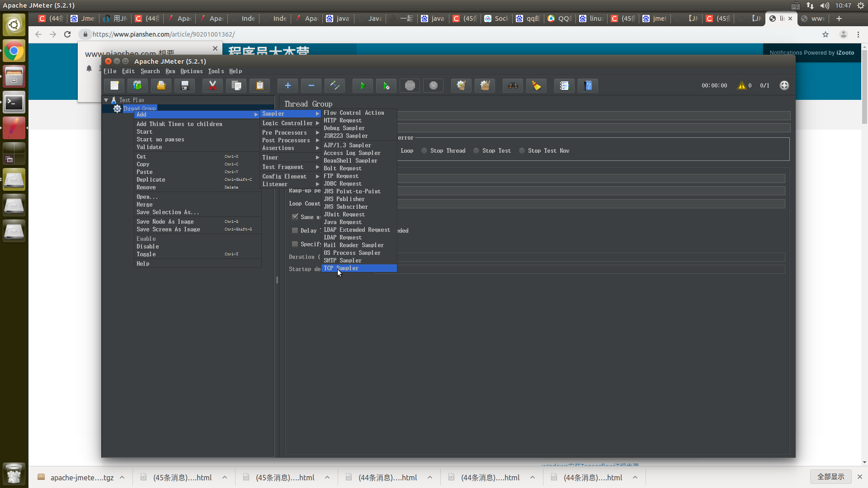This screenshot has width=868, height=488.
Task: Click the browser address bar URL
Action: (164, 34)
